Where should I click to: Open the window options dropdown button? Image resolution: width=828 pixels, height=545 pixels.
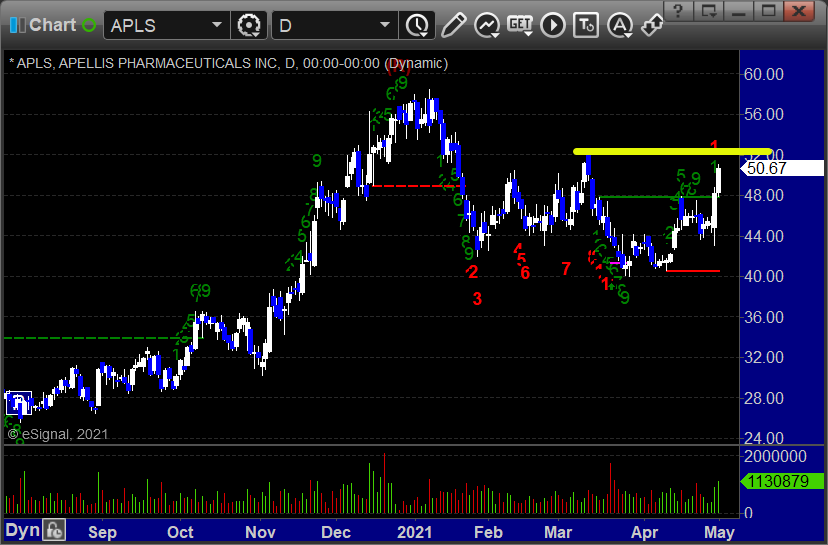click(x=708, y=11)
